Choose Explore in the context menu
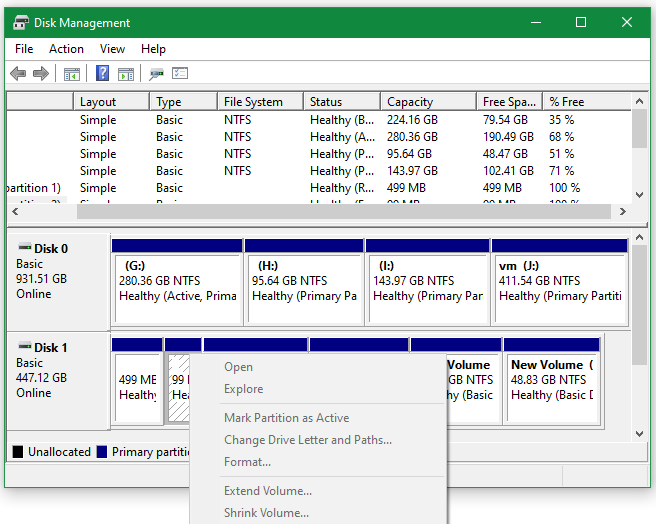This screenshot has width=656, height=524. [318, 389]
